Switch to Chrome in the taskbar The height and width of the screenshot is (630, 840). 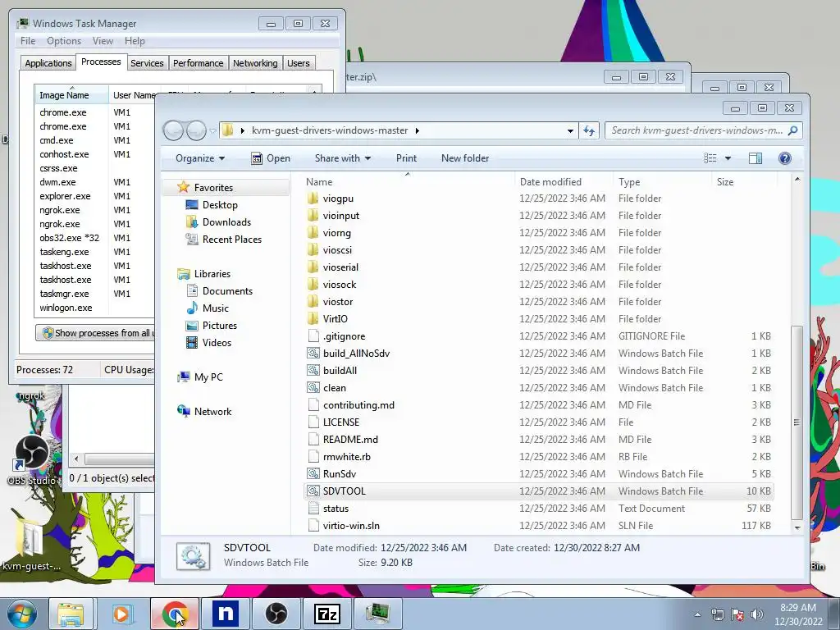click(x=175, y=614)
